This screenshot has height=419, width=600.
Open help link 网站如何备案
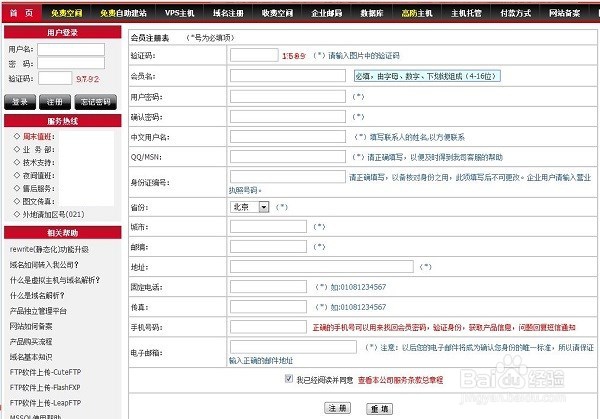point(31,326)
